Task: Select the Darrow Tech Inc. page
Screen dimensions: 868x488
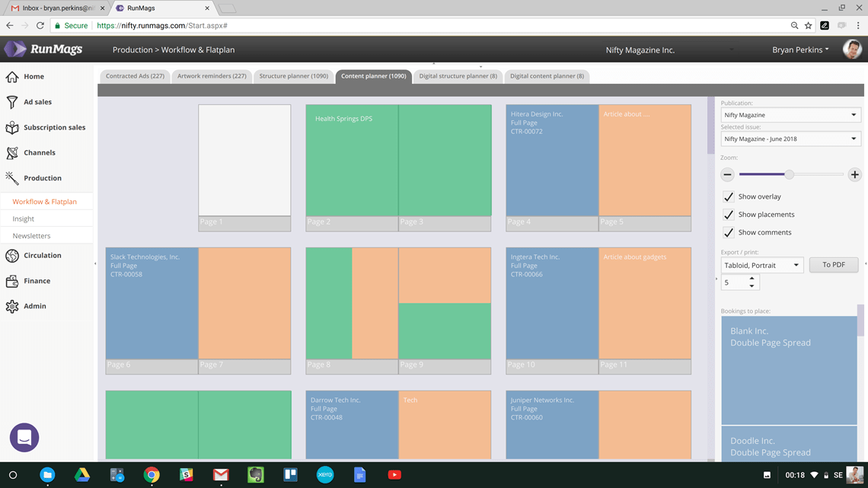Action: coord(352,425)
